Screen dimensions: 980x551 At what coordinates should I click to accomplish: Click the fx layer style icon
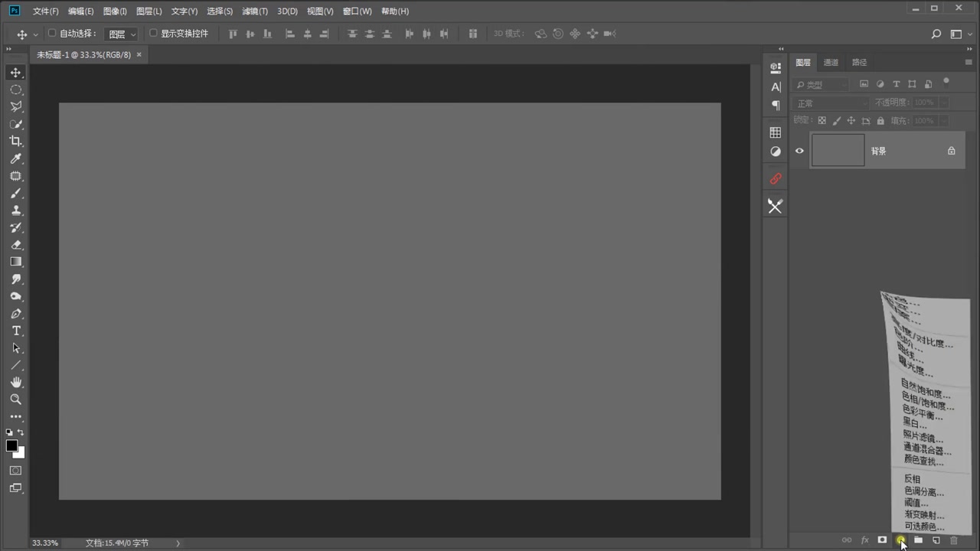[x=865, y=540]
